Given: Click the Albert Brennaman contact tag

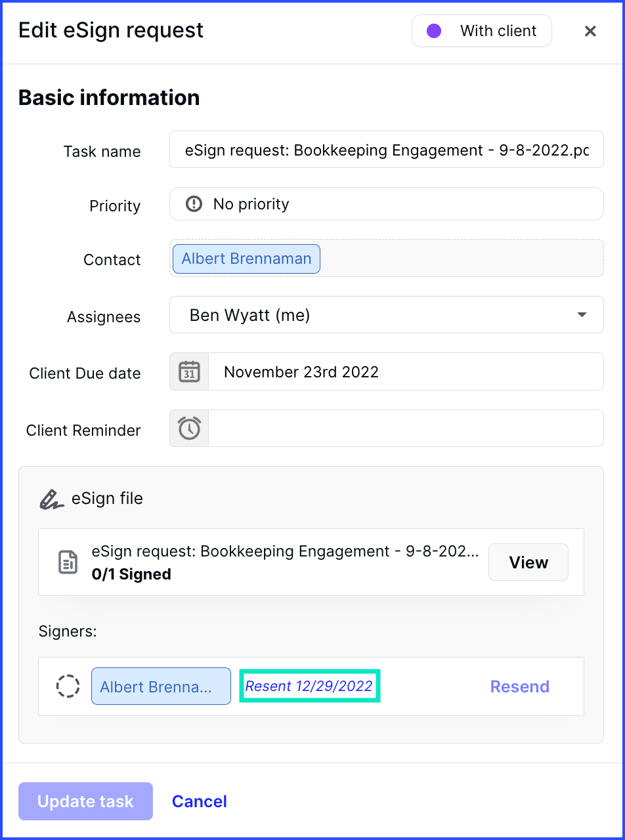Looking at the screenshot, I should (246, 259).
